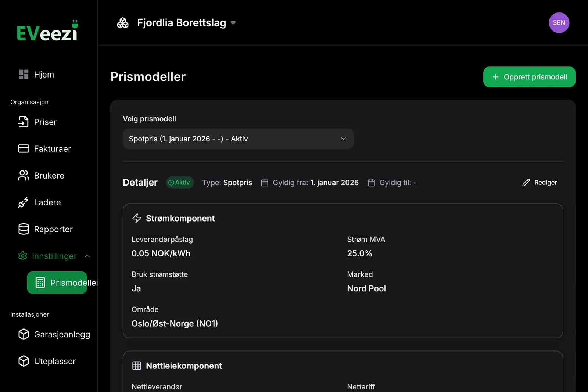Click the Leverandørpåslag label
This screenshot has width=588, height=392.
(x=162, y=240)
